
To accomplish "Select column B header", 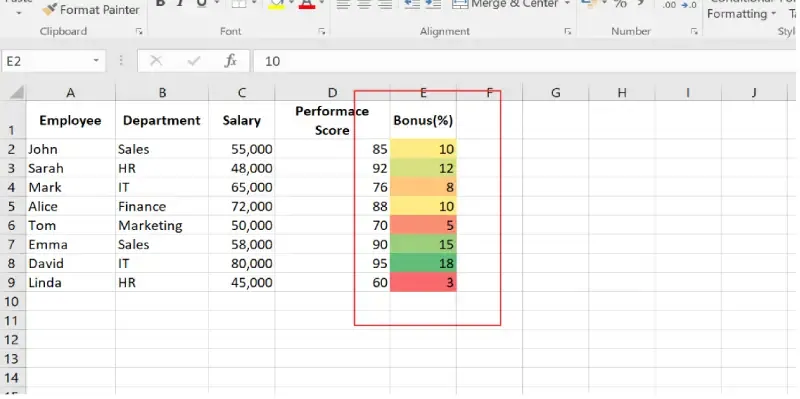I will 162,93.
